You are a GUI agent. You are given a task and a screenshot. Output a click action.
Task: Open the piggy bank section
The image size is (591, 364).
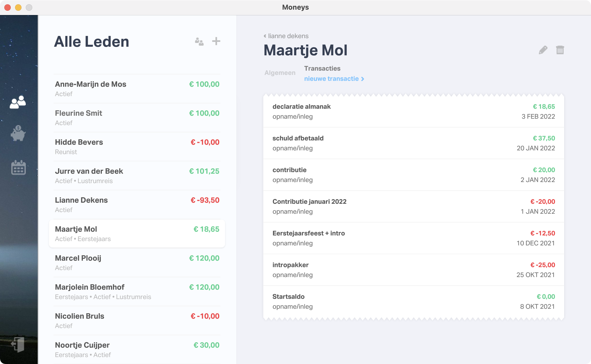pos(18,133)
